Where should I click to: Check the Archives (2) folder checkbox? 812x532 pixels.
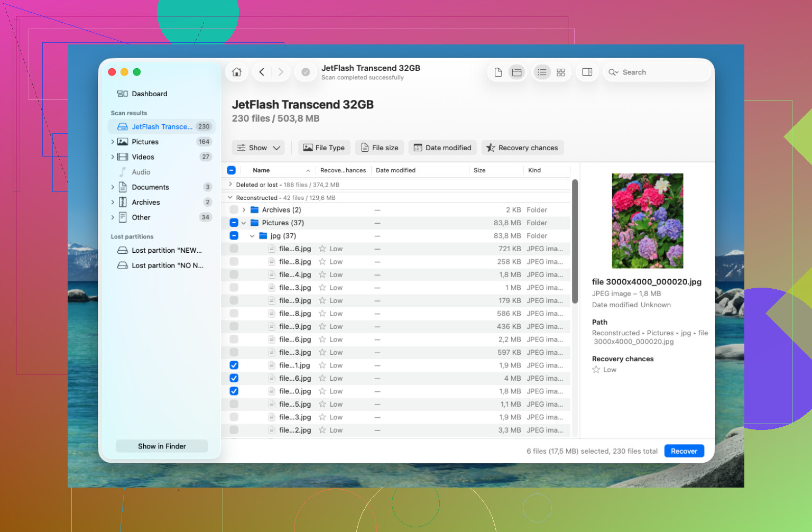coord(234,210)
